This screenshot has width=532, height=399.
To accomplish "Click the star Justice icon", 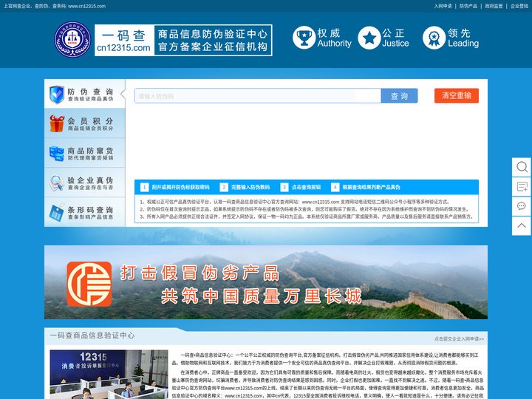I will [369, 38].
